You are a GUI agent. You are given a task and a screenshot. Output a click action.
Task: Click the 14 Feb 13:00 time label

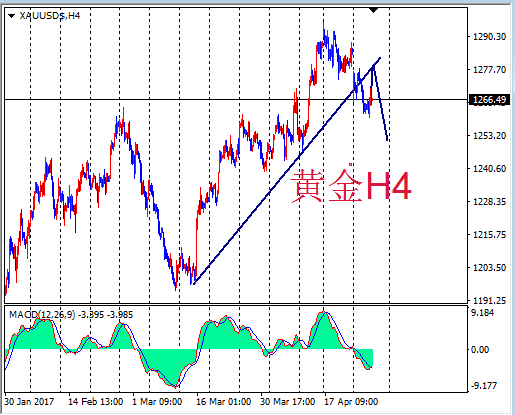coord(96,402)
